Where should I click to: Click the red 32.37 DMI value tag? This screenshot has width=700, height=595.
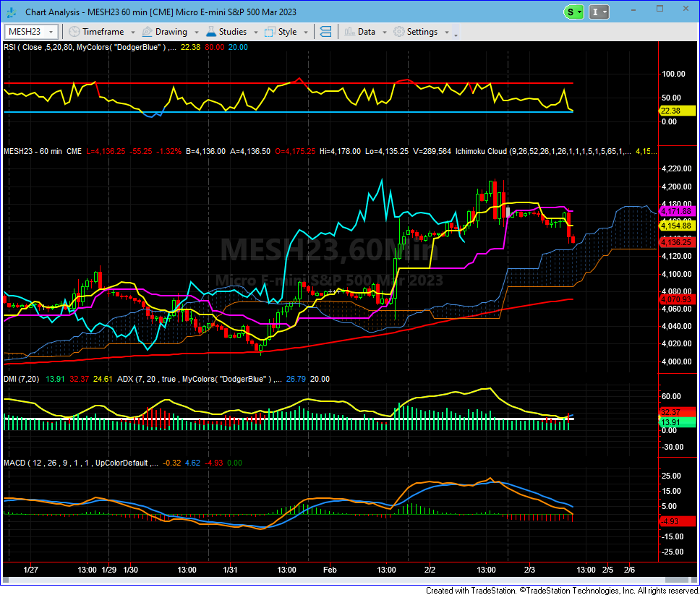(678, 412)
